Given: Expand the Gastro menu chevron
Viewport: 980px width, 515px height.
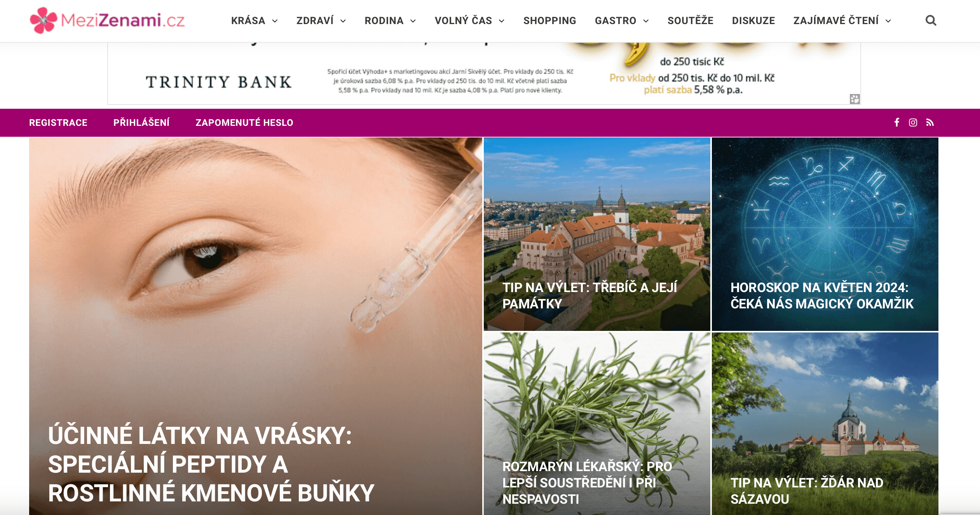Looking at the screenshot, I should click(646, 21).
